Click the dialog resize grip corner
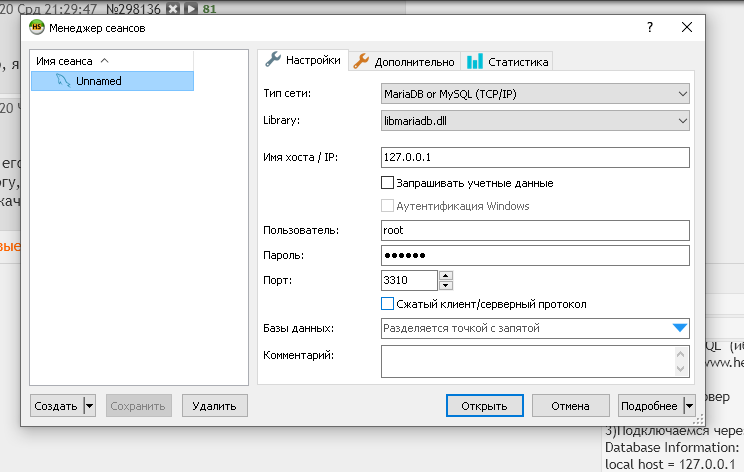This screenshot has width=744, height=472. (698, 419)
